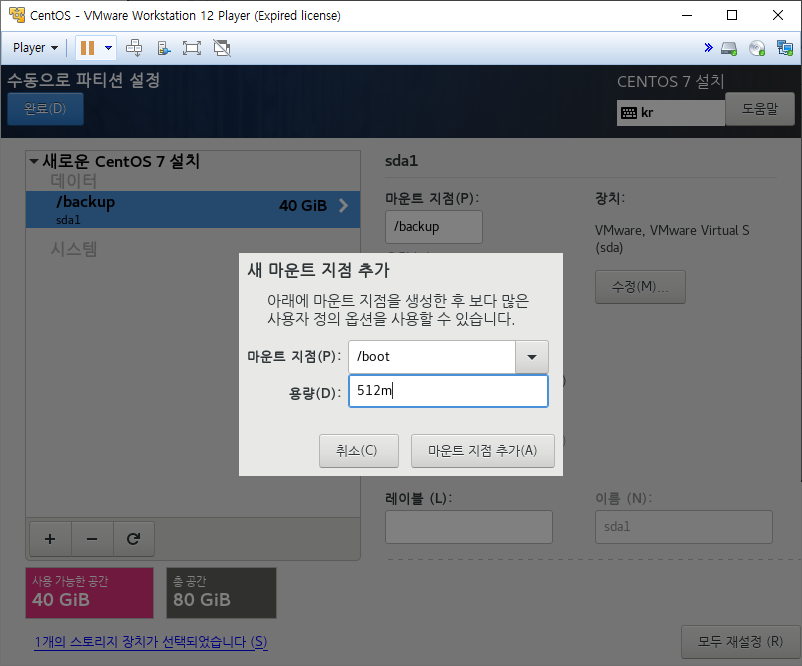This screenshot has width=802, height=666.
Task: Click the kr keyboard layout indicator
Action: coord(671,113)
